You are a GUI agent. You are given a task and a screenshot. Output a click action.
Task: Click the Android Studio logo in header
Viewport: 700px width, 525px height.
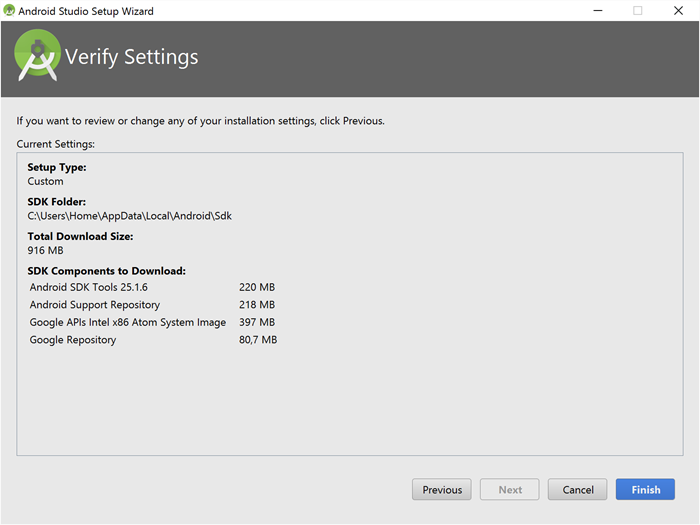[x=38, y=55]
